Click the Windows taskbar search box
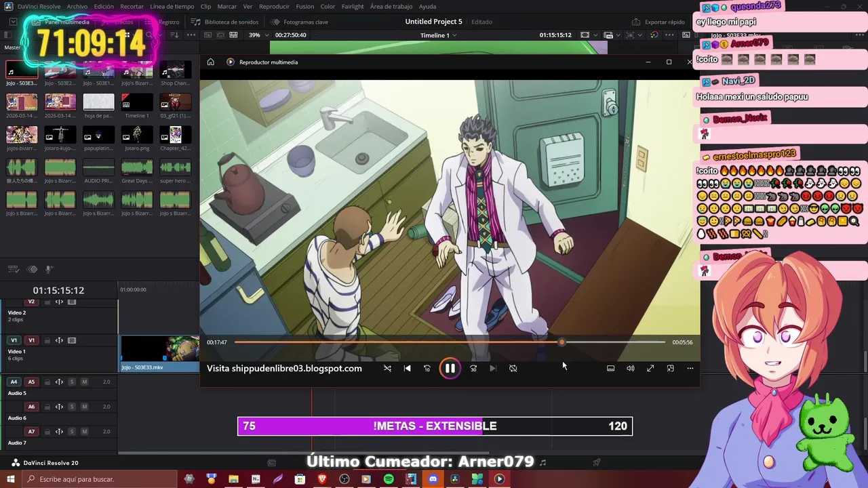Screen dimensions: 868x488 (99, 479)
